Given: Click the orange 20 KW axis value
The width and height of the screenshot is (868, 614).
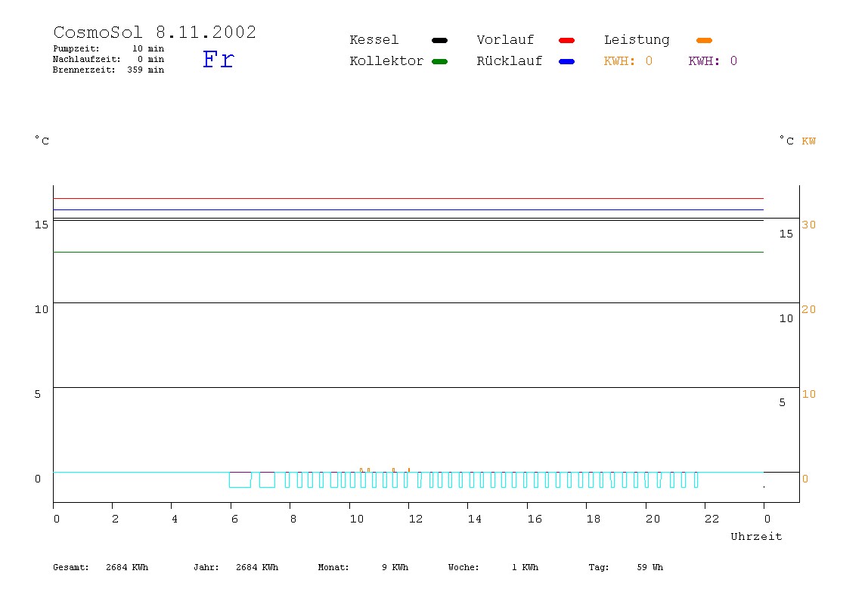Looking at the screenshot, I should (809, 309).
